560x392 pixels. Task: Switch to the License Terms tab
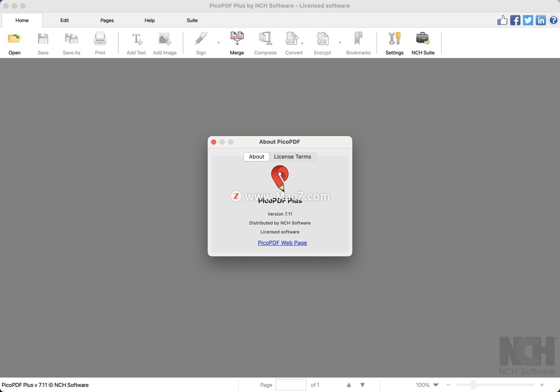pyautogui.click(x=292, y=157)
